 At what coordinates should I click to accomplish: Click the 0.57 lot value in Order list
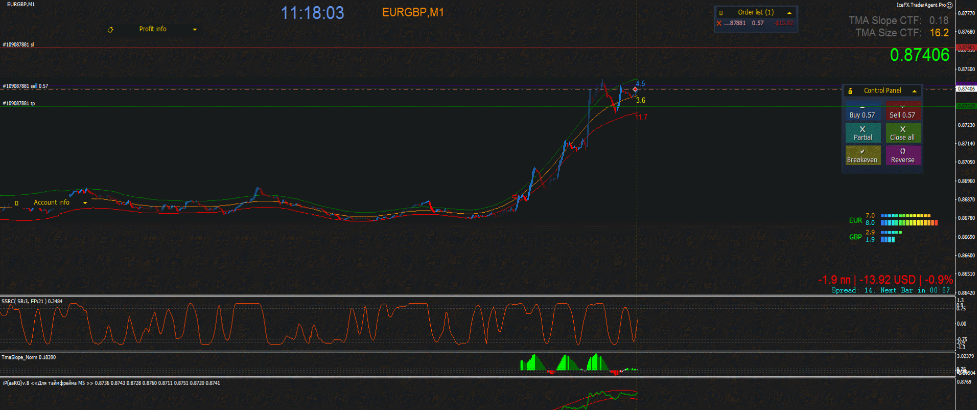click(x=758, y=23)
